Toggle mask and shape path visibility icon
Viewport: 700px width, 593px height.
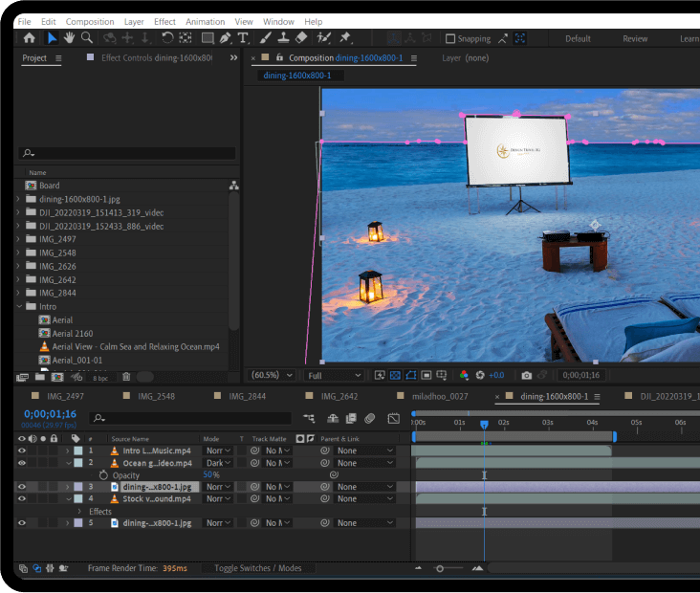click(x=411, y=375)
